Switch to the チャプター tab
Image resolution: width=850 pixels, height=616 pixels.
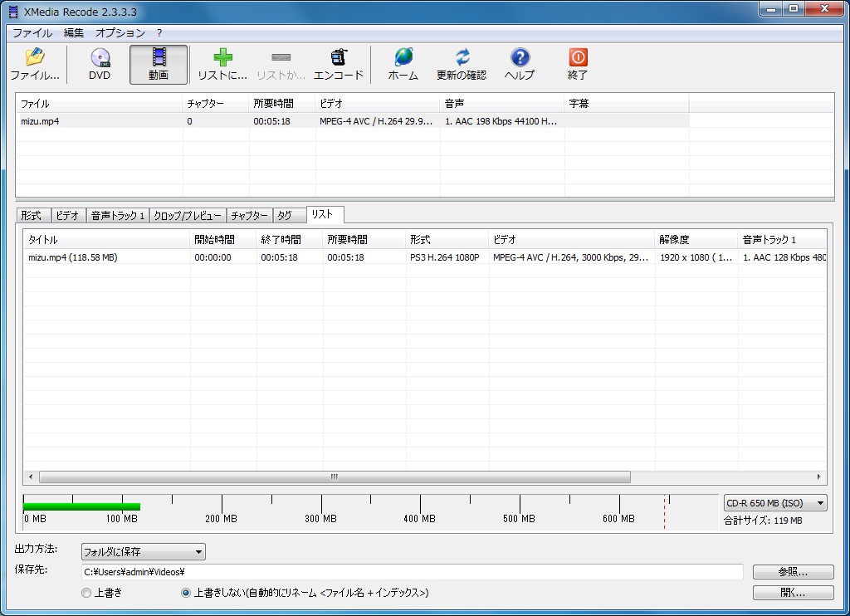249,216
